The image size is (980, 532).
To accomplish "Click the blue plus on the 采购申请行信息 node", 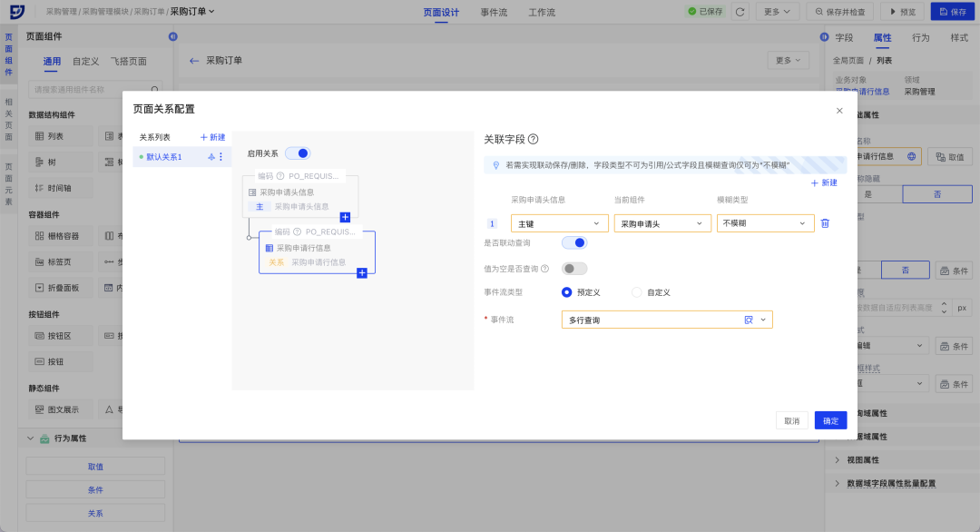I will (362, 272).
